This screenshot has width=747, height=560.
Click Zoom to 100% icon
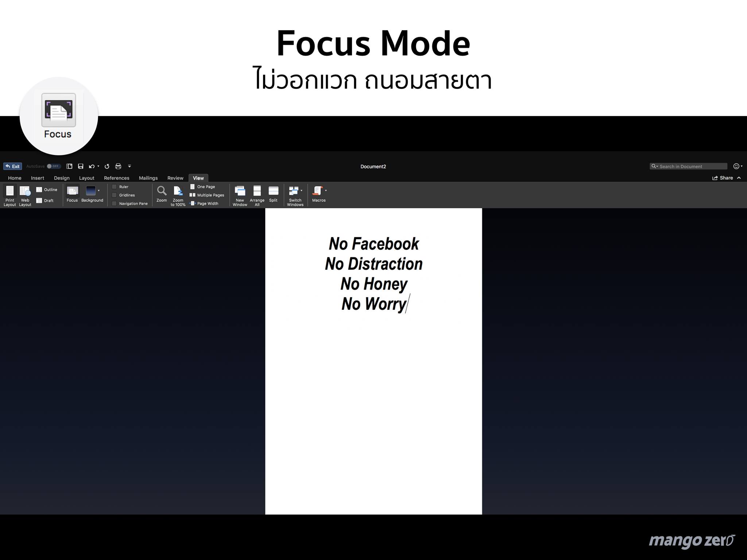(178, 191)
